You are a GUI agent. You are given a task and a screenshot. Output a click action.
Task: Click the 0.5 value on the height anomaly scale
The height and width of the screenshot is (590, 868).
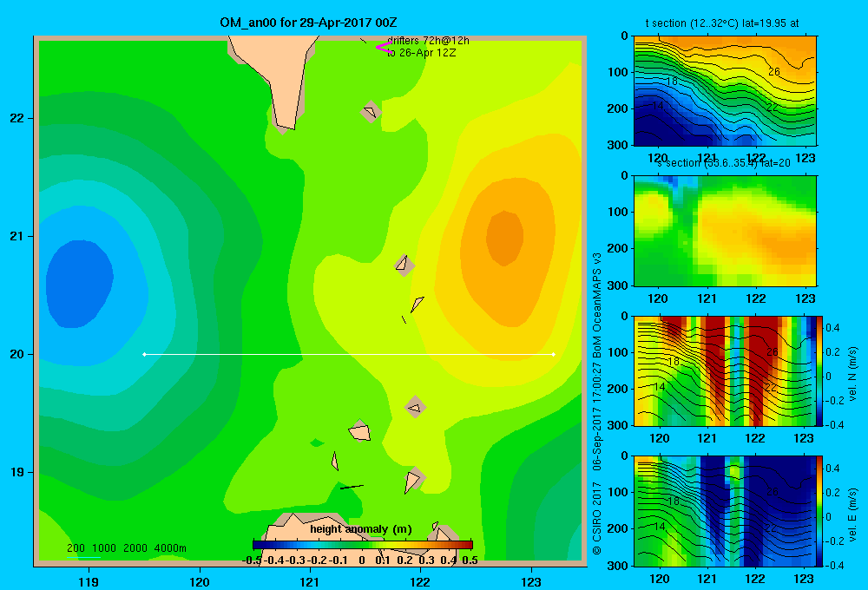point(470,560)
